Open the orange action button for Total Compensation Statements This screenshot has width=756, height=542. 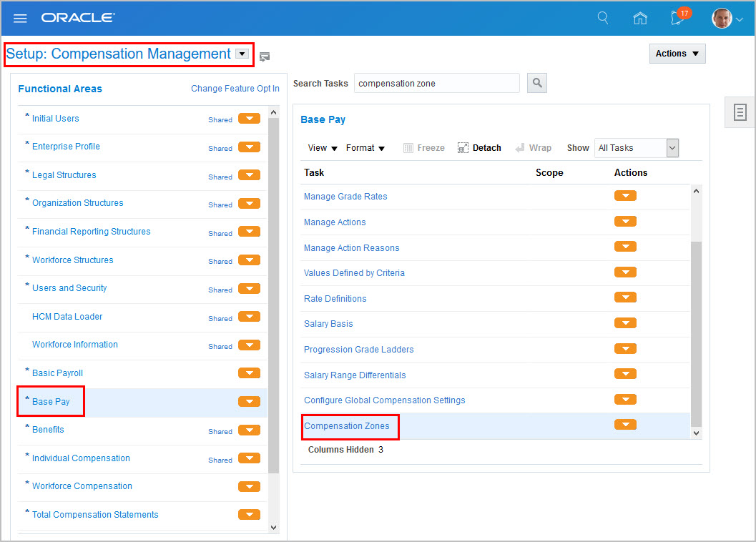[x=250, y=515]
